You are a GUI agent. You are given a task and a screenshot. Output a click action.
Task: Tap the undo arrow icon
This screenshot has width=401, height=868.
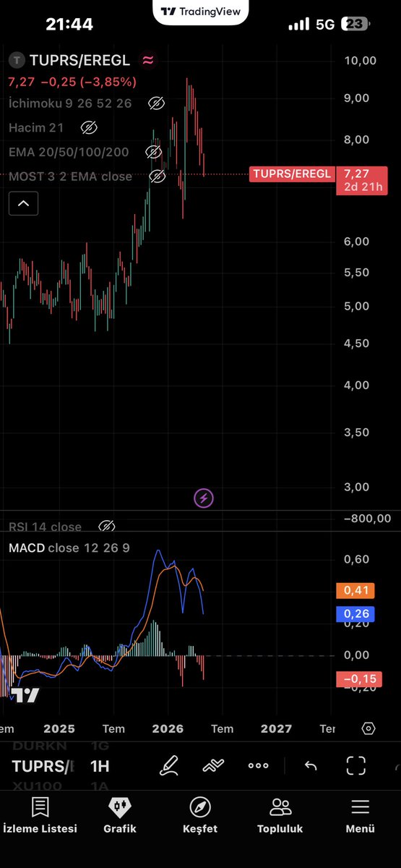(311, 765)
